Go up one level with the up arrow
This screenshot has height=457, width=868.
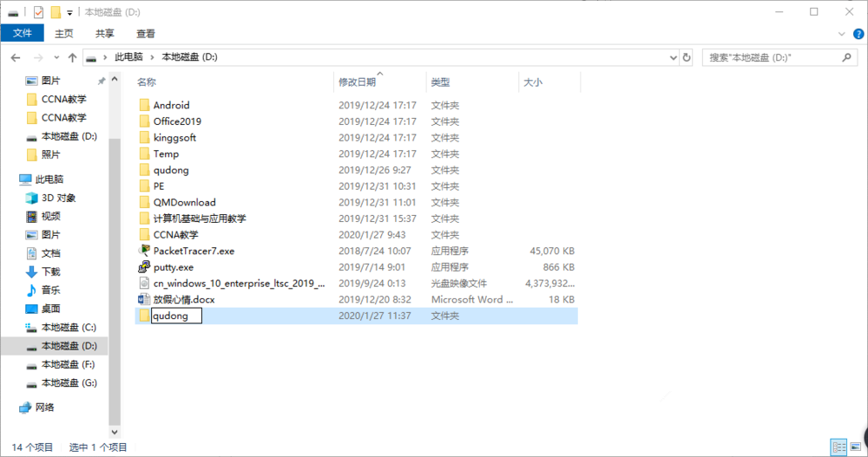[72, 57]
